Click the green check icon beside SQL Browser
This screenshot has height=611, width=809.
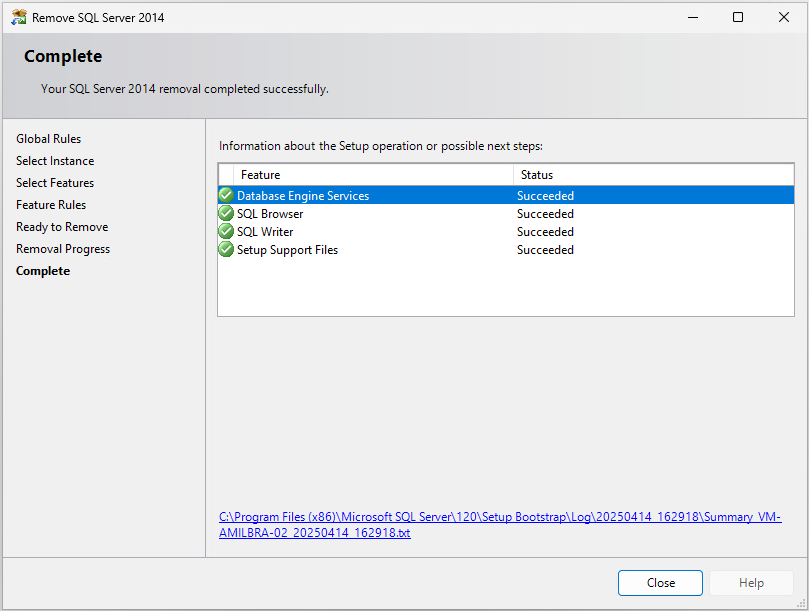(x=226, y=214)
